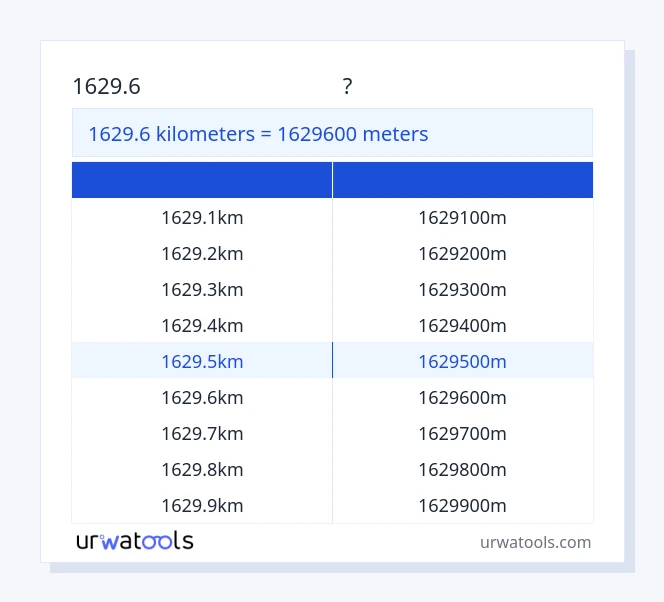
Task: Click the 1629.6 heading text
Action: tap(106, 87)
